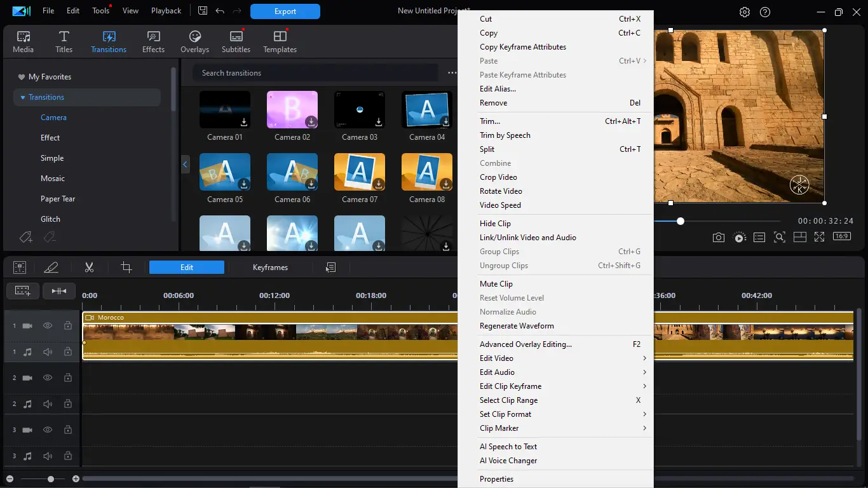Collapse the Transitions tree category
868x488 pixels.
click(23, 97)
